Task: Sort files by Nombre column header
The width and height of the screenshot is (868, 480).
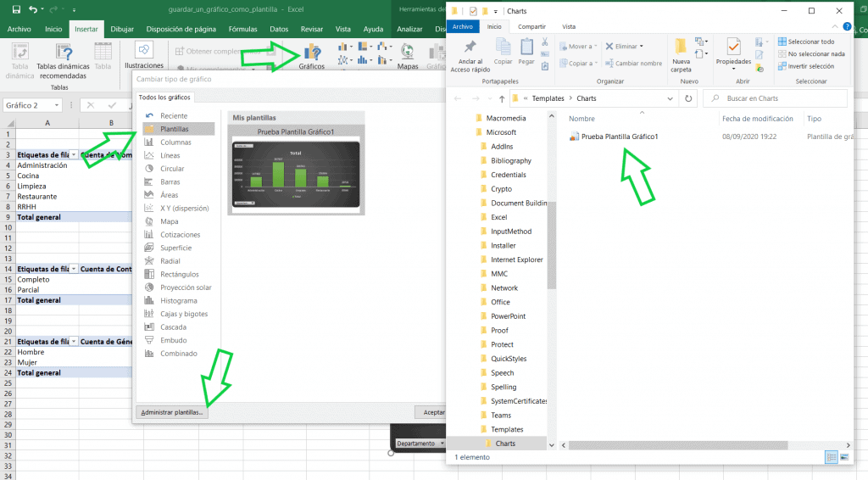Action: pyautogui.click(x=581, y=119)
